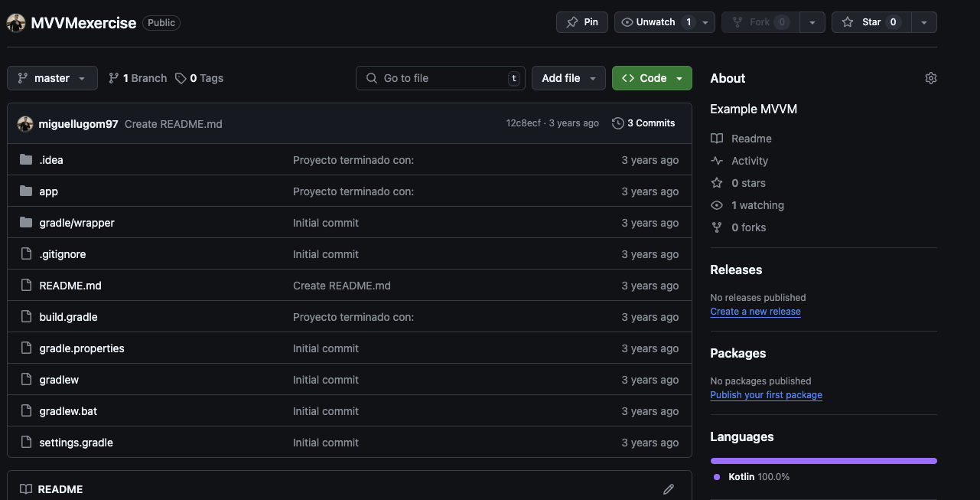980x500 pixels.
Task: Click the book icon beside README heading
Action: (x=26, y=489)
